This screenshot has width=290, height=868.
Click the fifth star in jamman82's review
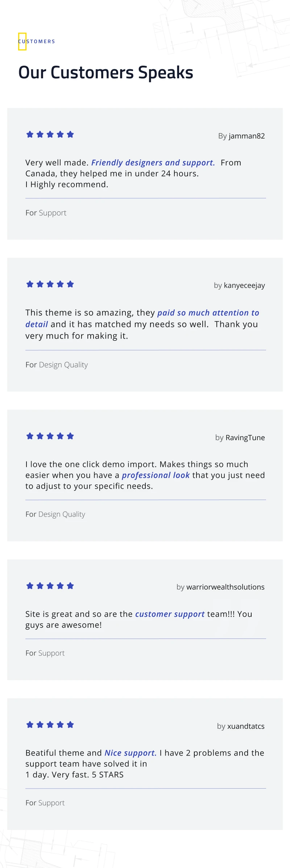coord(70,135)
